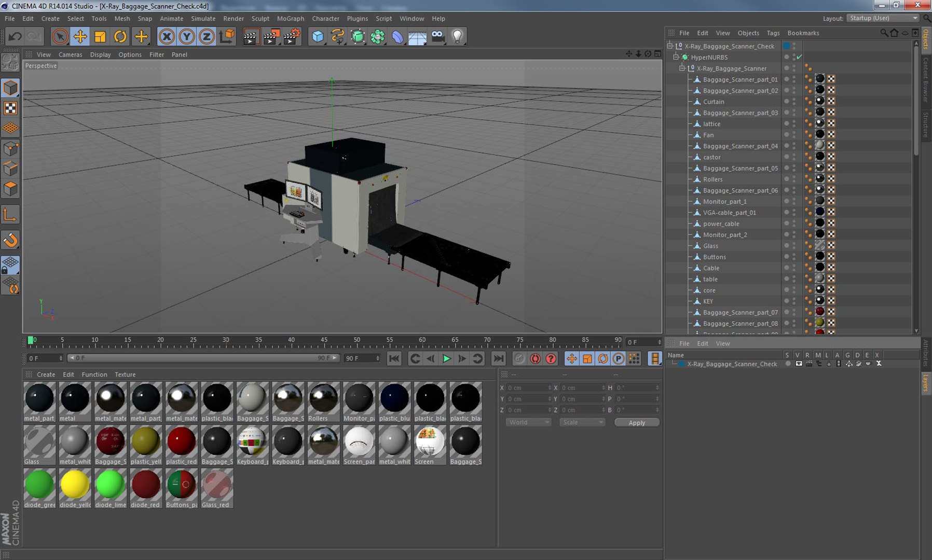Open the Cameras viewport menu
This screenshot has width=932, height=560.
(70, 54)
